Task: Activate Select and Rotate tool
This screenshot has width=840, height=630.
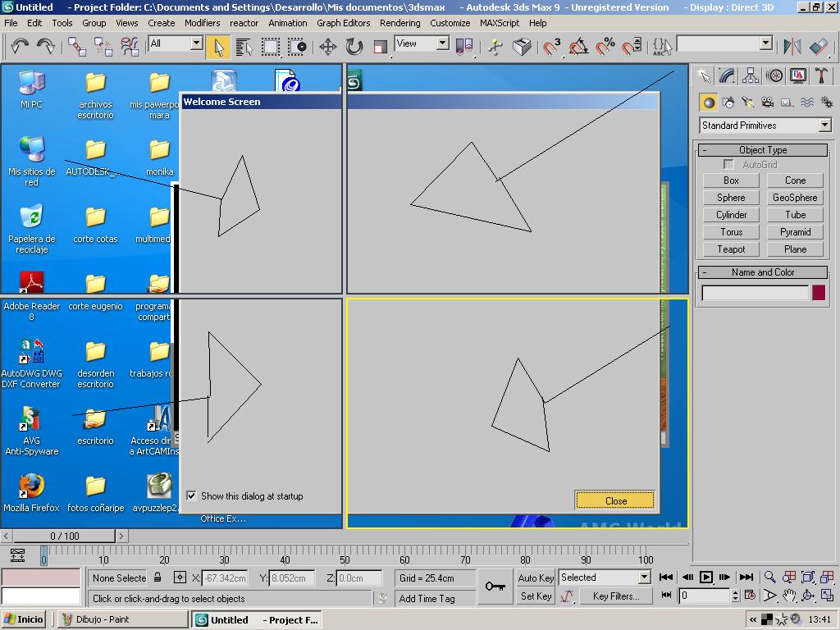Action: pyautogui.click(x=354, y=47)
